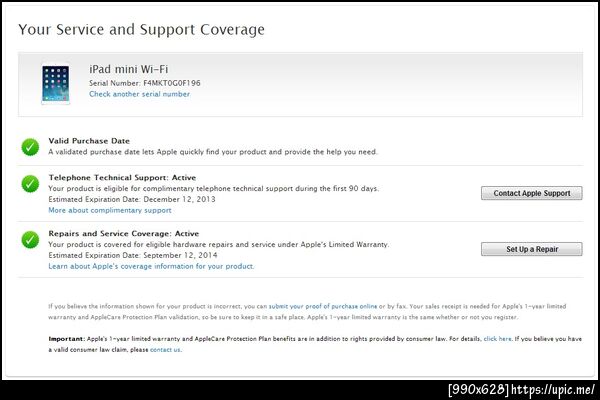Click the Repairs and Service Coverage green checkmark
The height and width of the screenshot is (400, 600).
[30, 240]
